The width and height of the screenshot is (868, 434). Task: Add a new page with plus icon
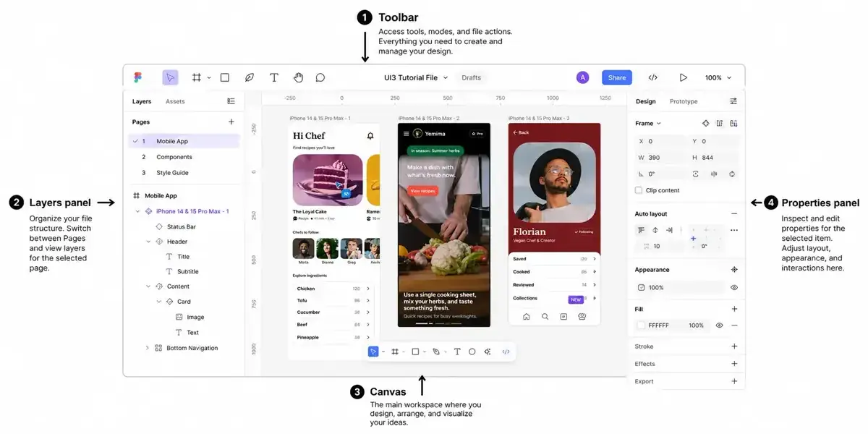(x=231, y=122)
